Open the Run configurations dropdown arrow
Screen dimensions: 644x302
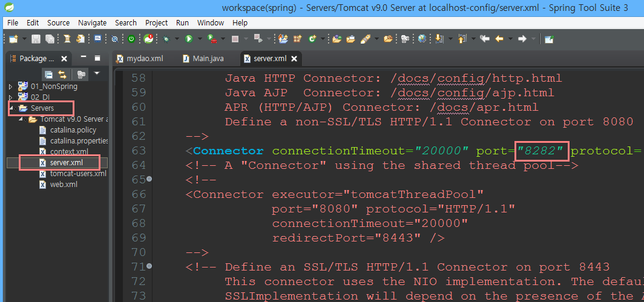coord(200,39)
